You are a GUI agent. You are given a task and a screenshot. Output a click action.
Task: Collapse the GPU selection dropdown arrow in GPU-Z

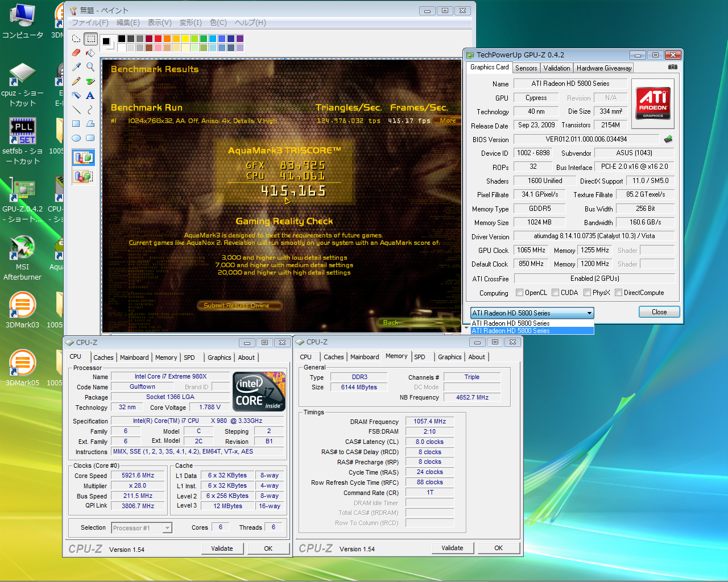pyautogui.click(x=590, y=313)
